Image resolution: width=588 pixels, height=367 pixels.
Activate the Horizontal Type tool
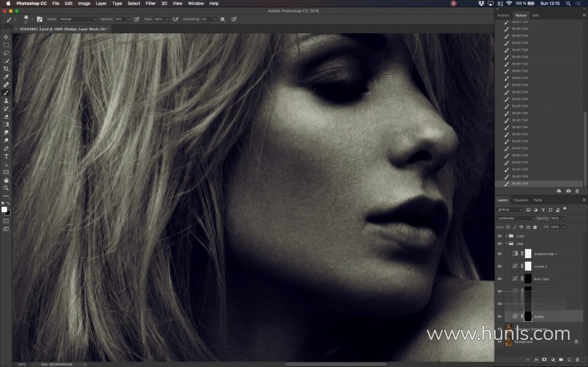pos(6,156)
